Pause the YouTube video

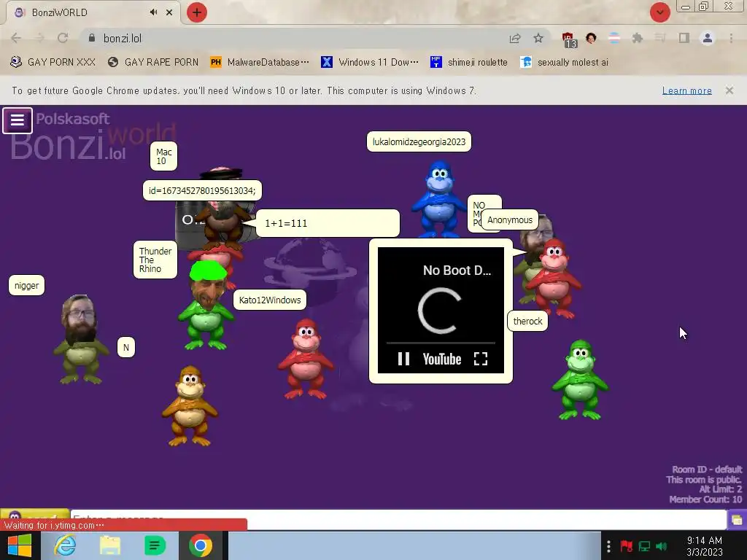[x=403, y=359]
